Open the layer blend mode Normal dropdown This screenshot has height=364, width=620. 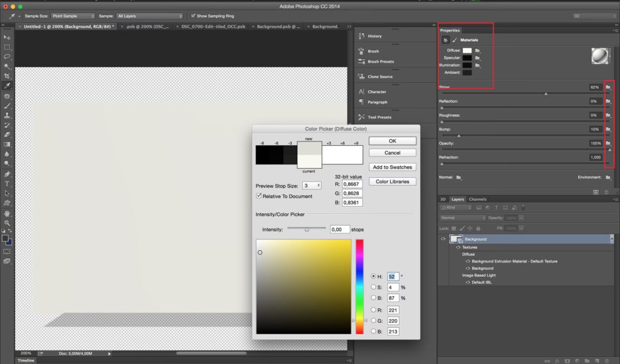463,218
